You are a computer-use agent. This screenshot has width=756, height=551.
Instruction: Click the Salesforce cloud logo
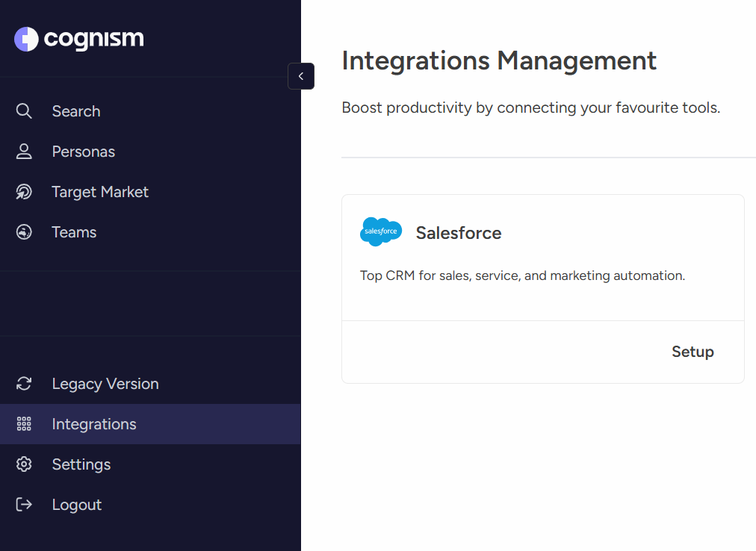pos(381,232)
